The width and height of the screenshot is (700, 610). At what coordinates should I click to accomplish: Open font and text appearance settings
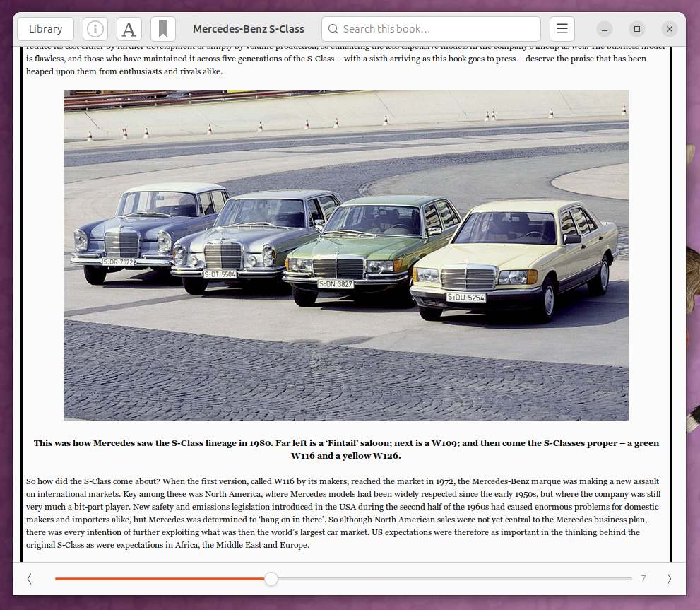(x=129, y=29)
